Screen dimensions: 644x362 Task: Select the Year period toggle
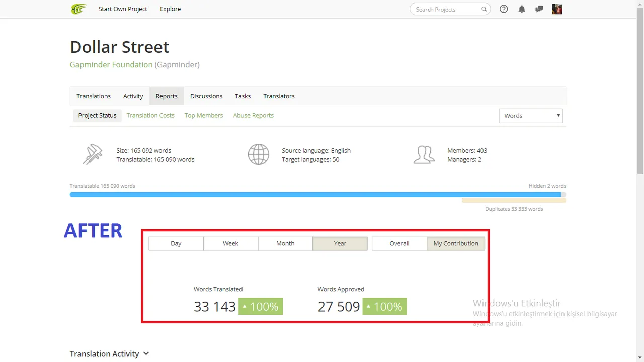click(x=340, y=243)
